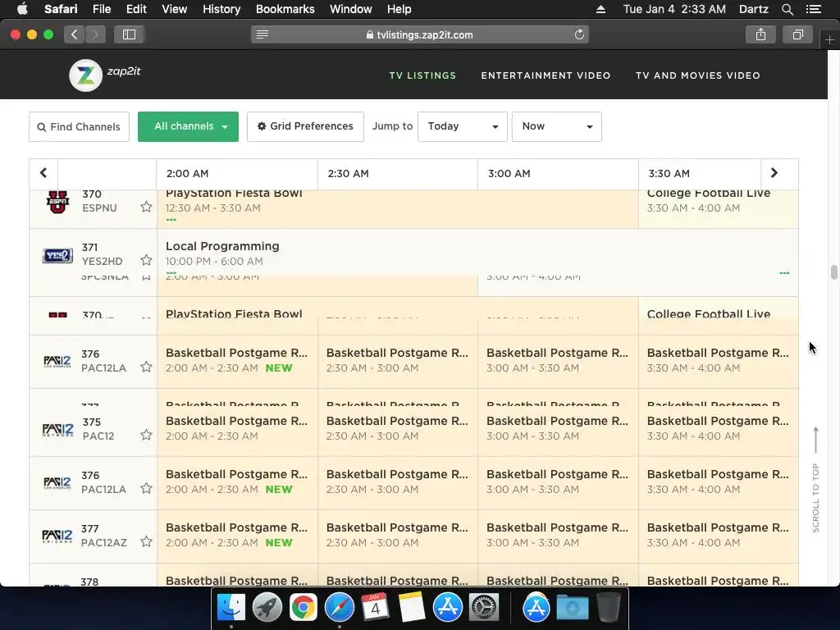This screenshot has height=630, width=840.
Task: Open Safari from the Dock
Action: [339, 608]
